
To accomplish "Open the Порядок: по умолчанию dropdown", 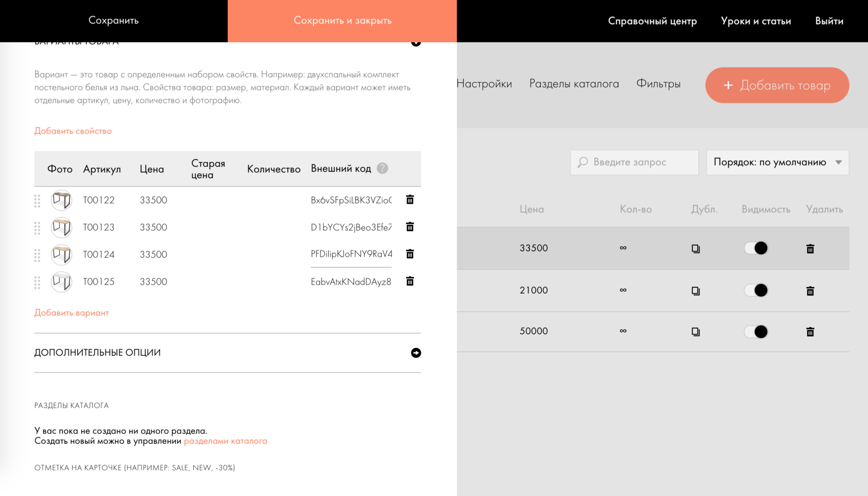I will pos(778,162).
